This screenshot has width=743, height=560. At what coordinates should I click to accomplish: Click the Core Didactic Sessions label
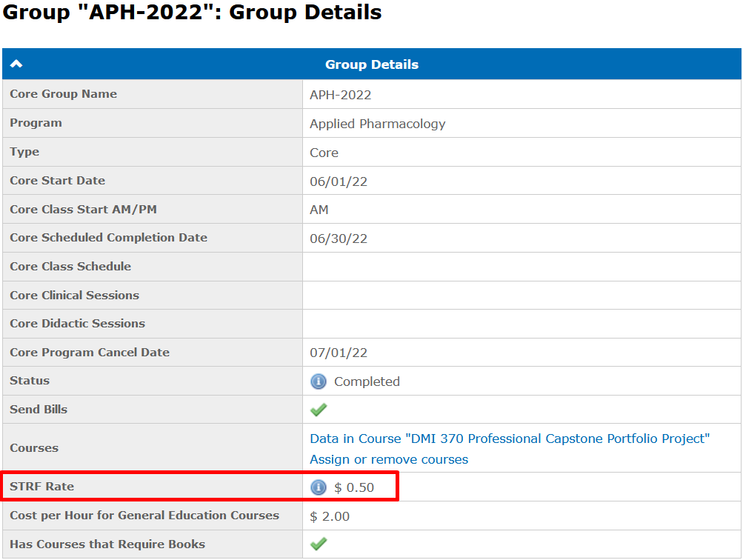pos(77,323)
